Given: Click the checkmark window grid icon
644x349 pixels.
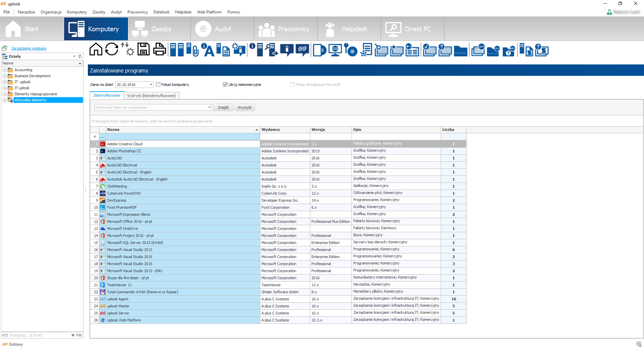Looking at the screenshot, I should (x=430, y=50).
